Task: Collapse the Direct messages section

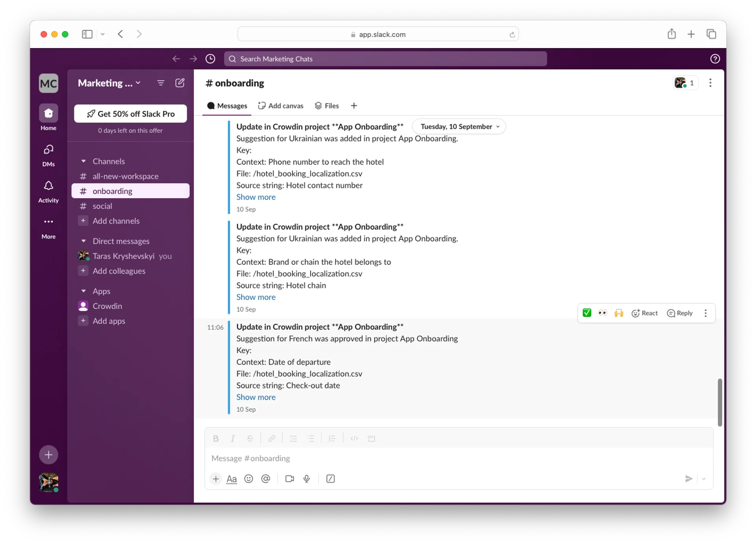Action: (x=83, y=241)
